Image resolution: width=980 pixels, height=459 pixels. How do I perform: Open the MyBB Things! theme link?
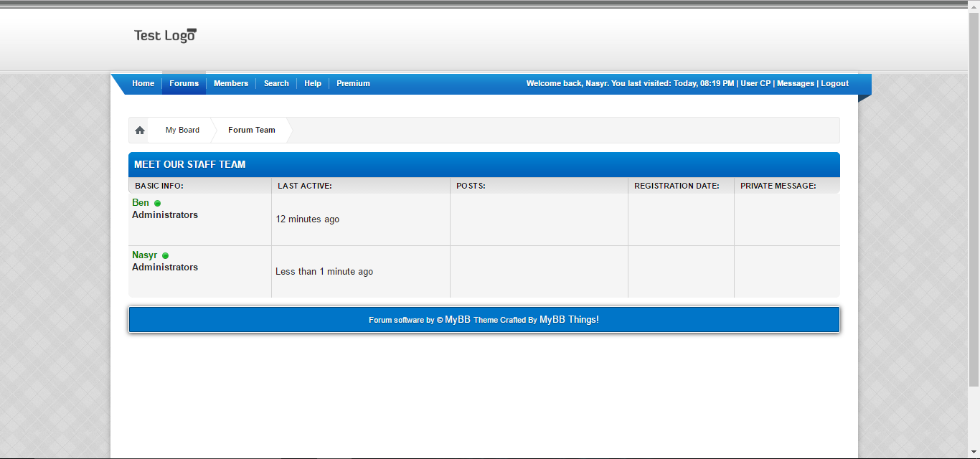pyautogui.click(x=569, y=320)
